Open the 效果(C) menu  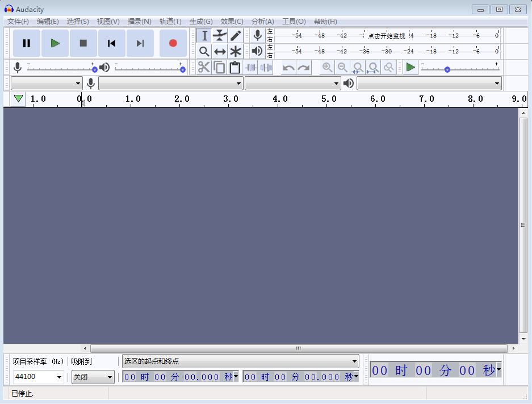tap(232, 21)
